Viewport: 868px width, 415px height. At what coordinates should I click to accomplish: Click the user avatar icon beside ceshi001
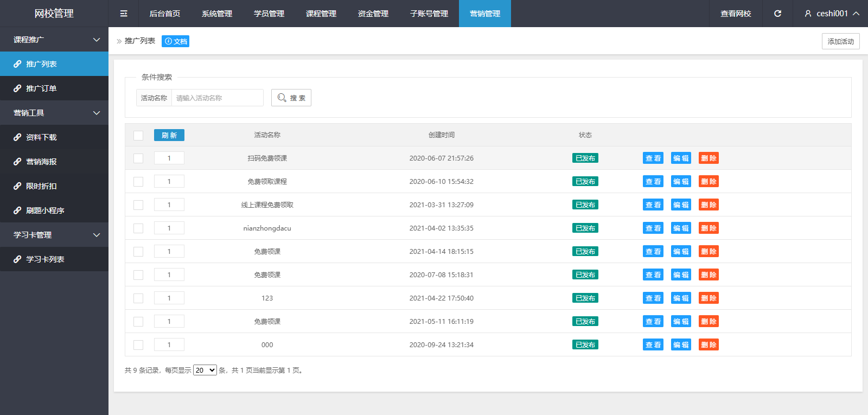pyautogui.click(x=808, y=14)
